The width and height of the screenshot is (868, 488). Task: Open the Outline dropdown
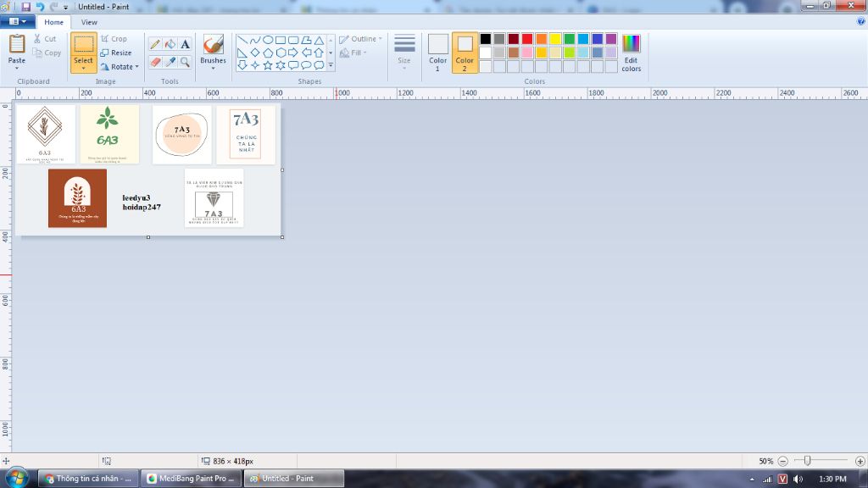click(x=361, y=39)
